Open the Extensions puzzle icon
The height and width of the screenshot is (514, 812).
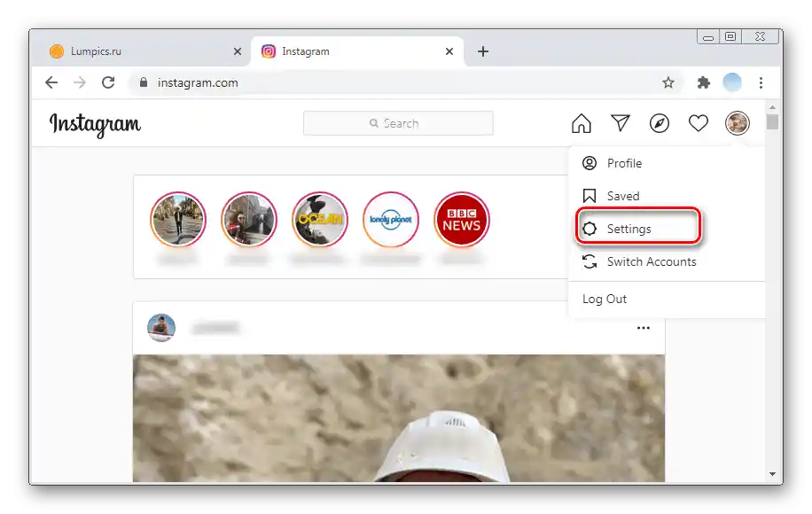tap(703, 82)
